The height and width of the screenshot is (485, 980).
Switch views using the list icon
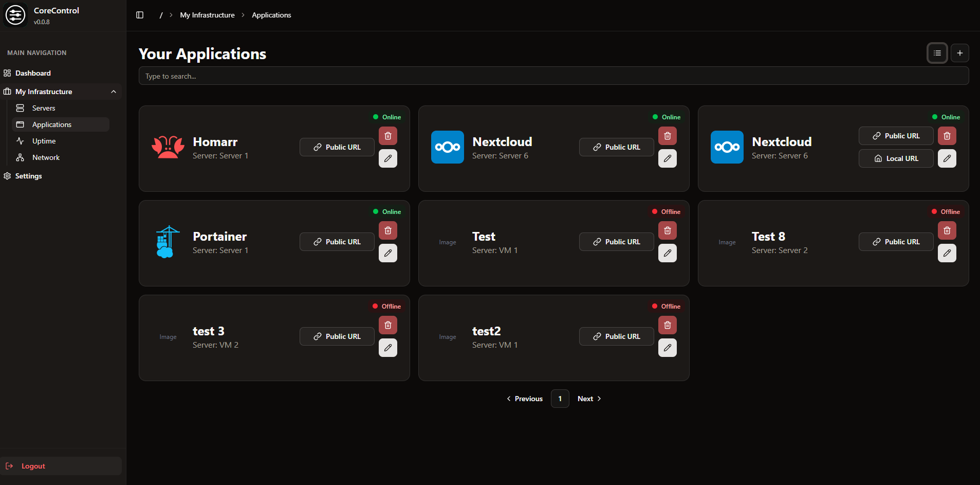point(937,53)
